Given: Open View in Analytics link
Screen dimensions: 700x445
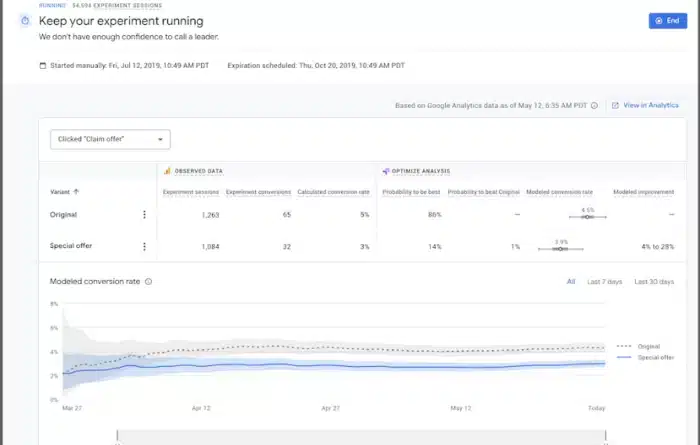Looking at the screenshot, I should click(651, 105).
